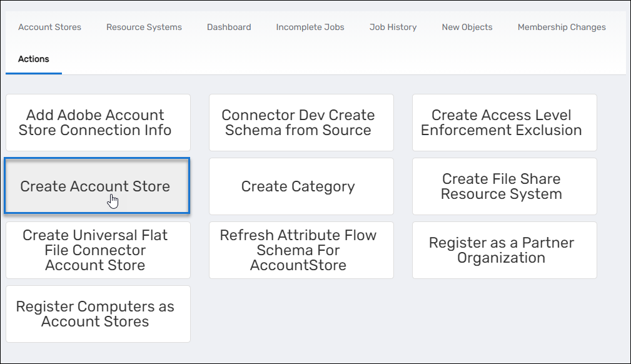The width and height of the screenshot is (631, 364).
Task: Choose Create Access Level Enforcement Exclusion
Action: click(504, 123)
